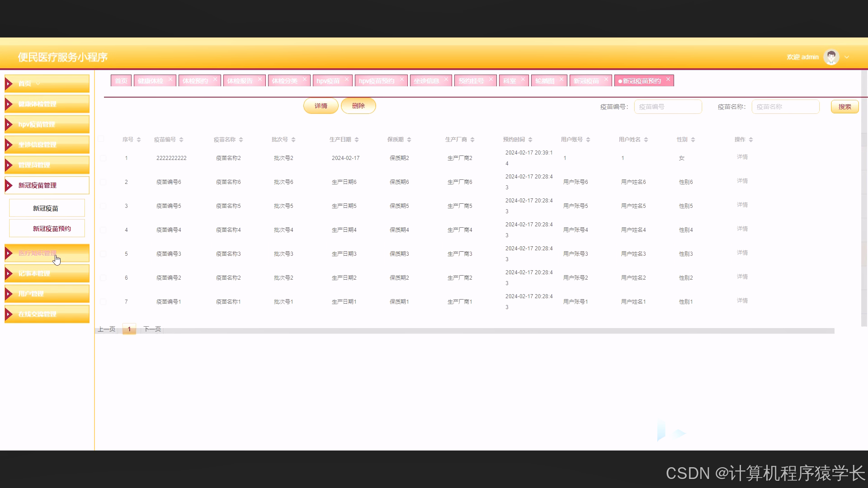Close the 体检报告 tab with its X
The width and height of the screenshot is (868, 488).
(259, 79)
